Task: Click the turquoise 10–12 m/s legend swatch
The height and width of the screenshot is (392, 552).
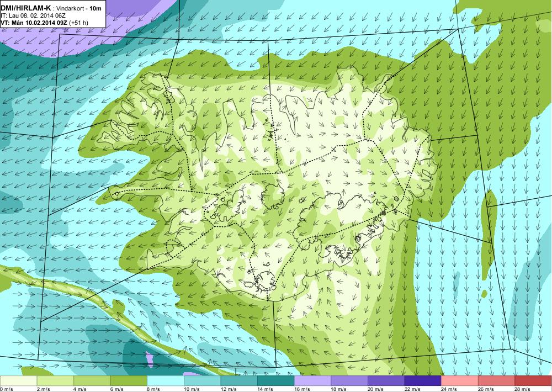Action: pos(203,381)
